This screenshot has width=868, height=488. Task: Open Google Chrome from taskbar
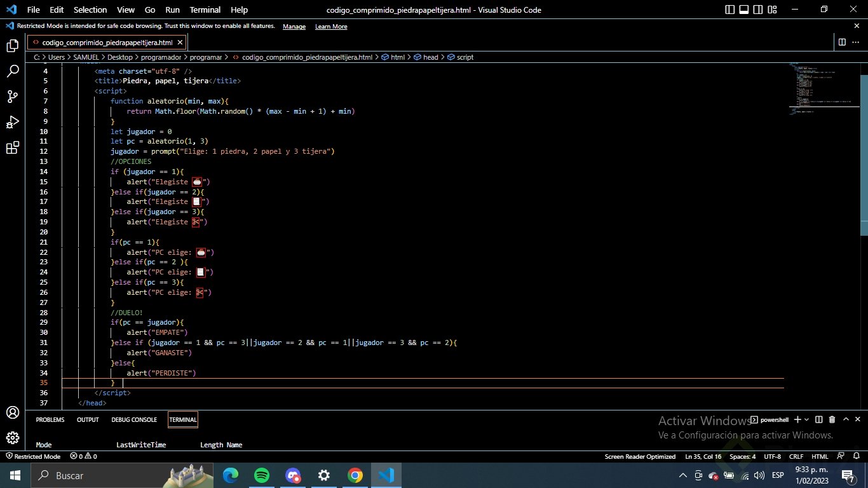pyautogui.click(x=355, y=475)
